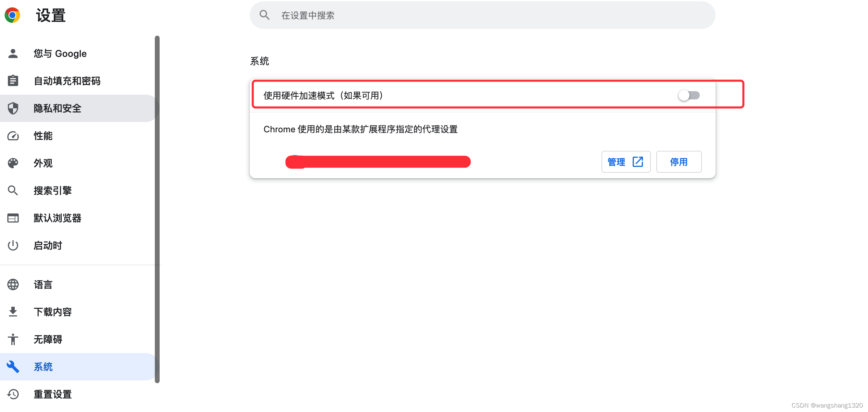This screenshot has height=412, width=868.
Task: Open 无障碍 settings
Action: [78, 339]
